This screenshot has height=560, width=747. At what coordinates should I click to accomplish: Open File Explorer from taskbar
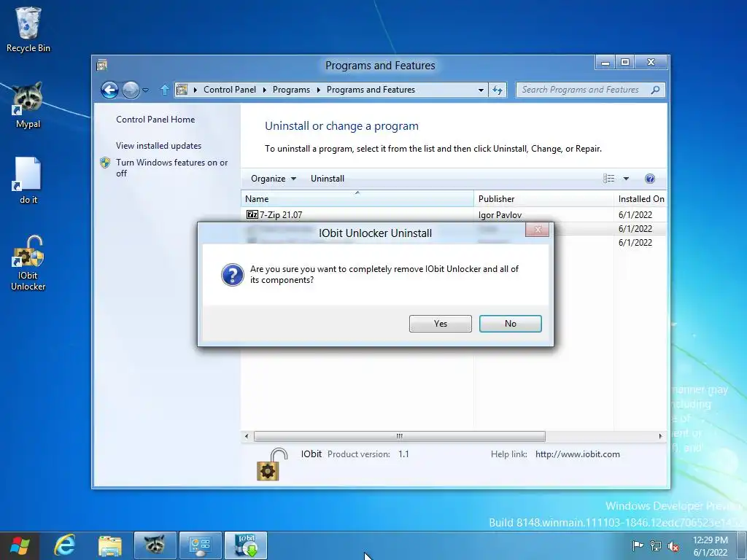pos(110,545)
